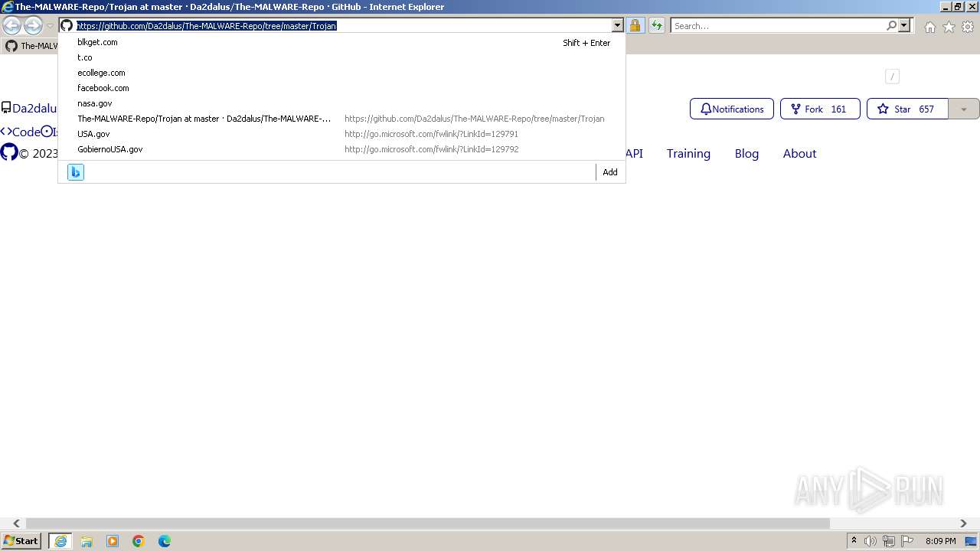The width and height of the screenshot is (980, 551).
Task: Select the The-MALWARE-Repo browser tab
Action: [31, 46]
